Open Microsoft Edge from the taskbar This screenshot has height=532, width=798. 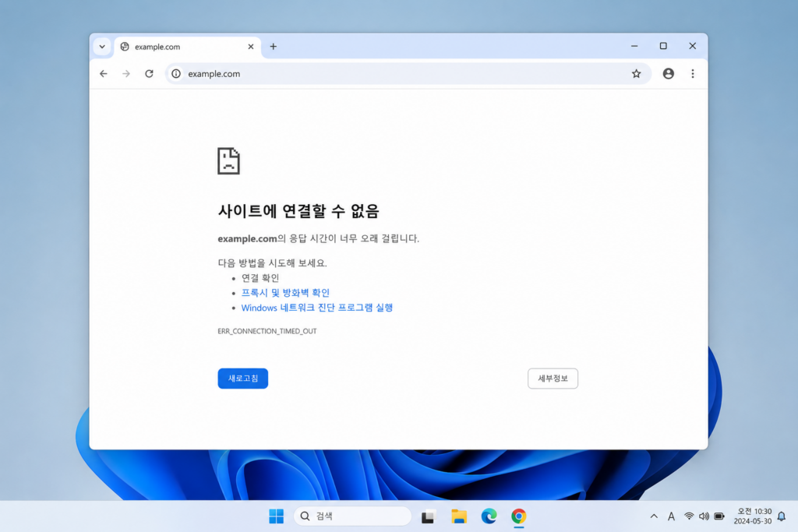point(489,516)
